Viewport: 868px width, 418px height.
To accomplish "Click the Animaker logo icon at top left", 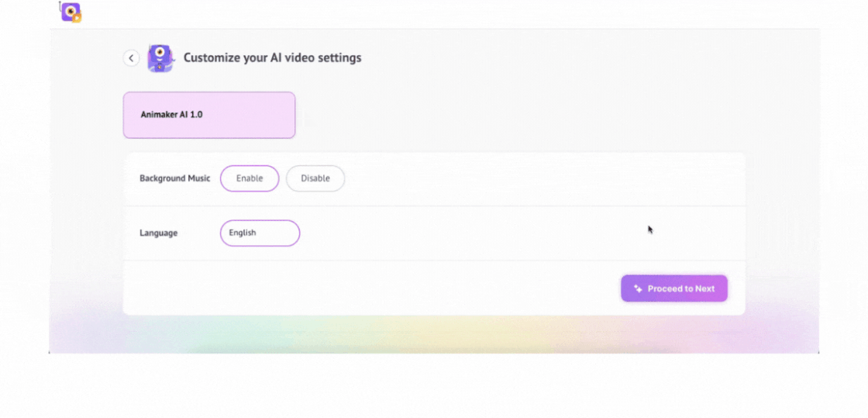I will [x=71, y=12].
